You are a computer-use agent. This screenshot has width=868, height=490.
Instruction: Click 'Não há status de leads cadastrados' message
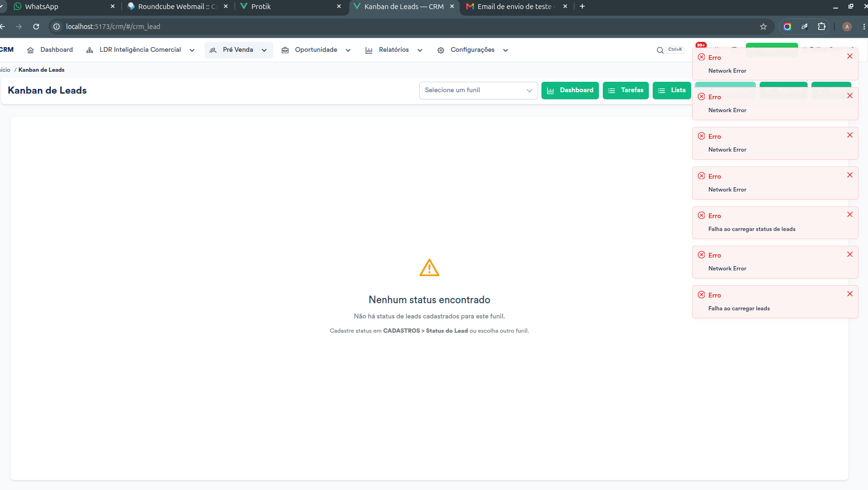pyautogui.click(x=429, y=316)
